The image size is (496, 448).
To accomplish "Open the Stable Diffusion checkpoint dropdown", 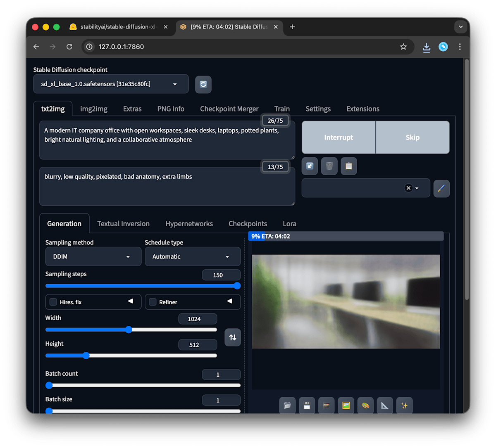I will (x=111, y=84).
